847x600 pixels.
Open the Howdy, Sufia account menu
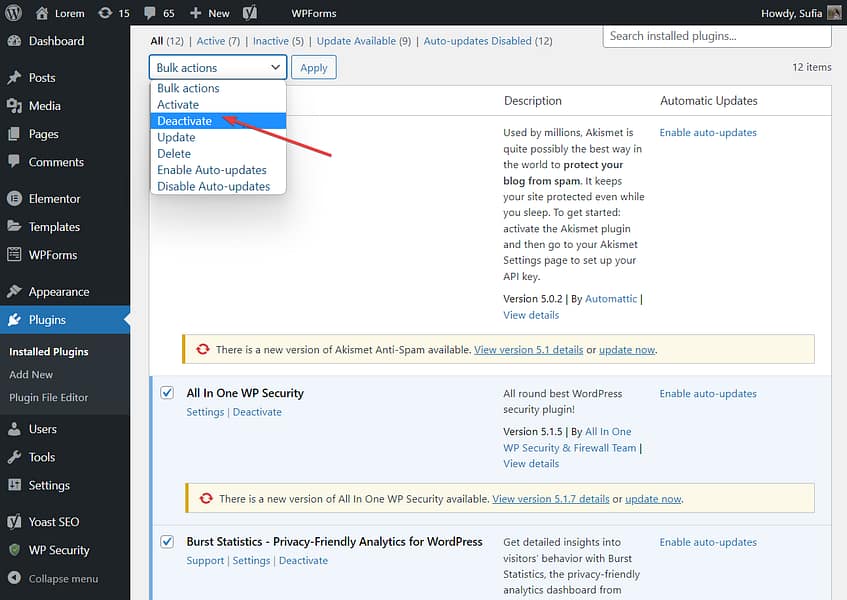(x=794, y=13)
